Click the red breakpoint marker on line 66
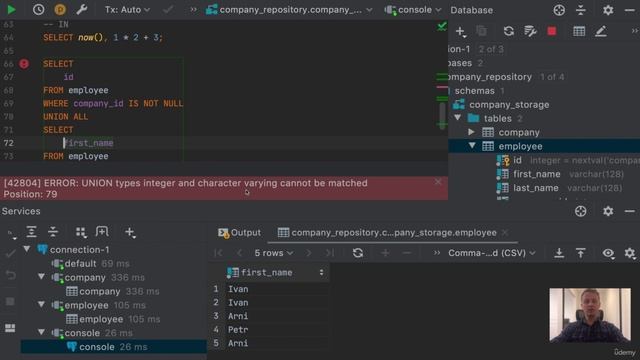 coord(24,64)
